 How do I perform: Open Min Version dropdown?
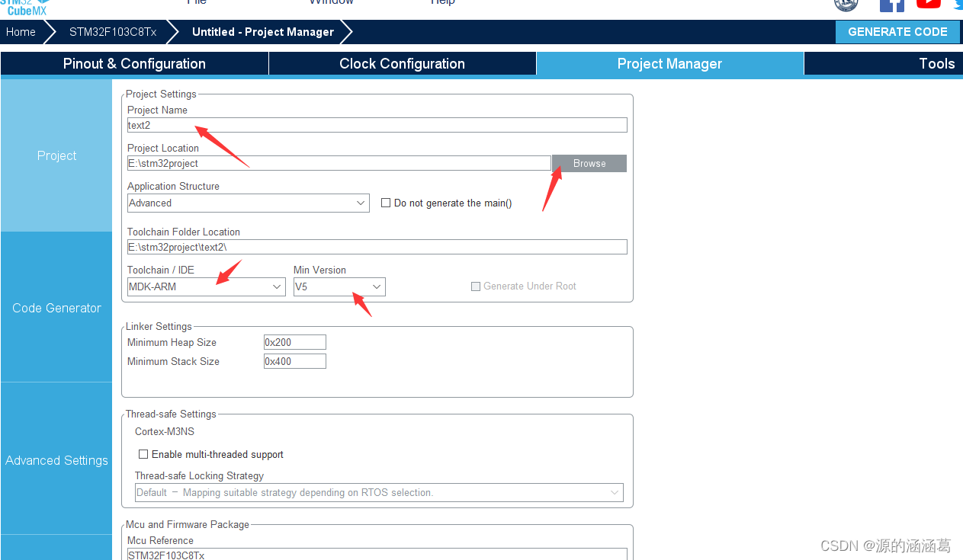339,287
